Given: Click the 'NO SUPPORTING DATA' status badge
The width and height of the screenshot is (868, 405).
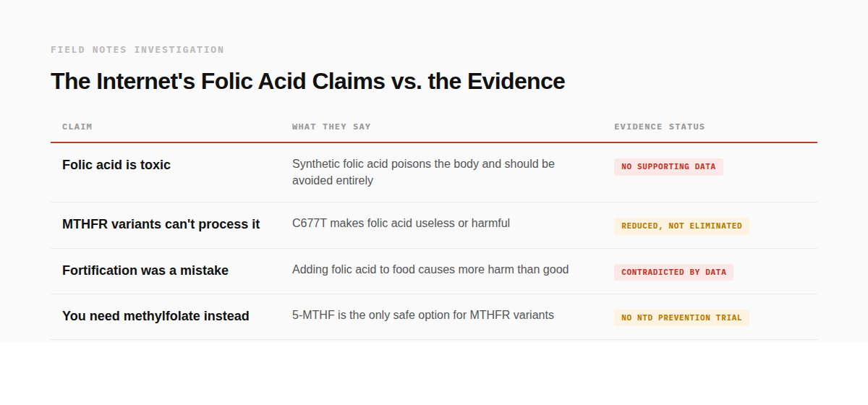Looking at the screenshot, I should point(668,167).
